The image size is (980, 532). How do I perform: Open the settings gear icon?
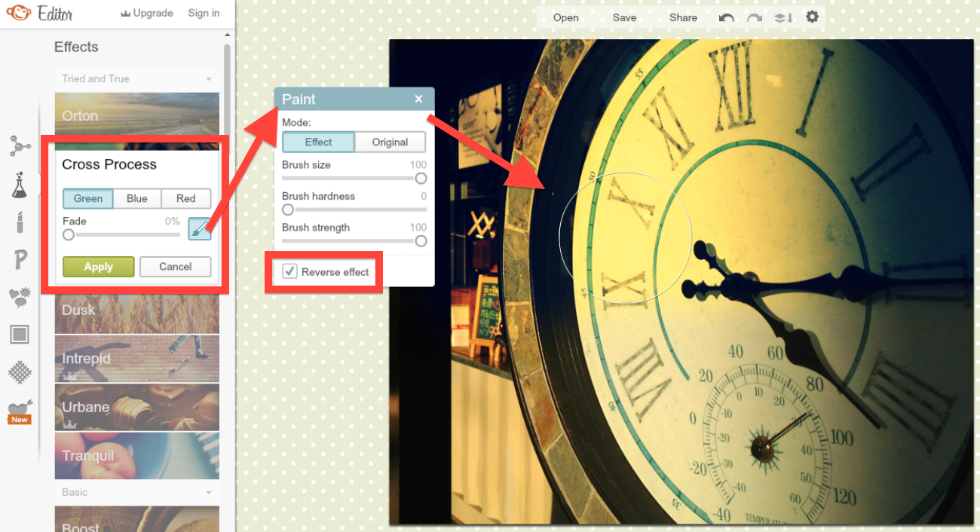(x=812, y=17)
